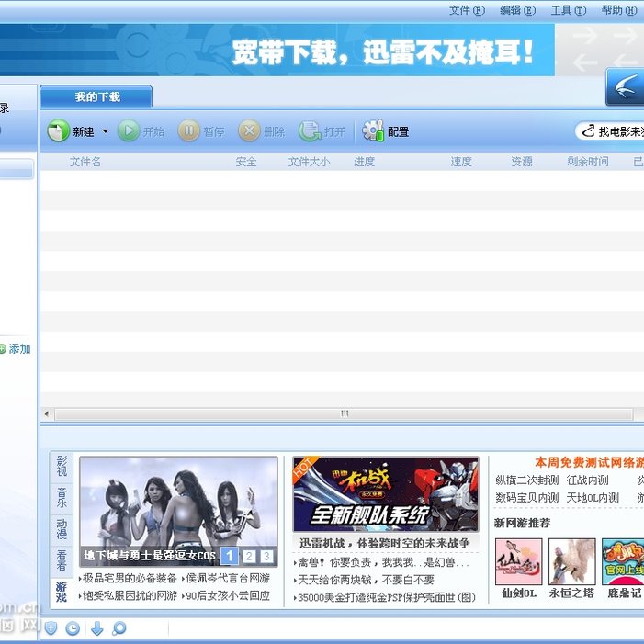
Task: Click the 新网游推荐 heading
Action: pyautogui.click(x=522, y=523)
